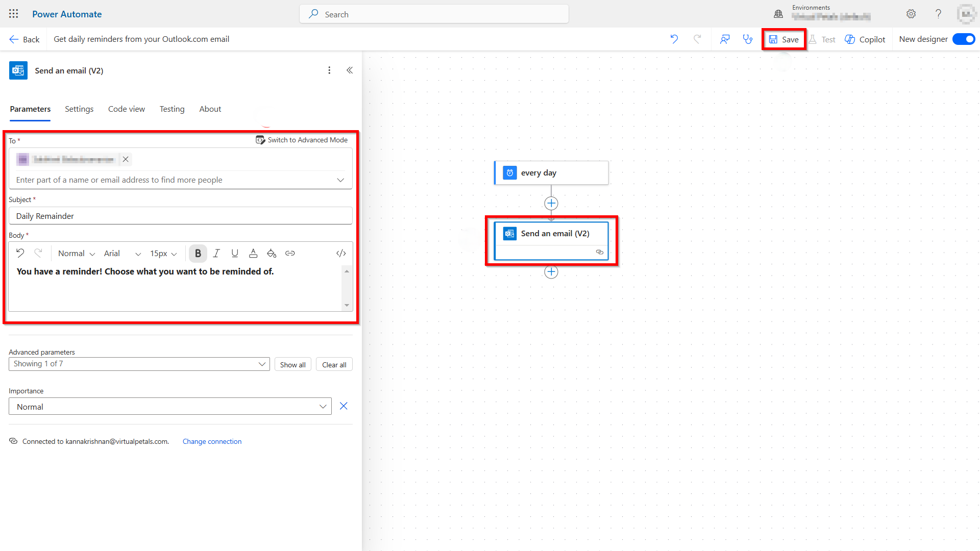Image resolution: width=980 pixels, height=551 pixels.
Task: Click the Test button
Action: [822, 39]
